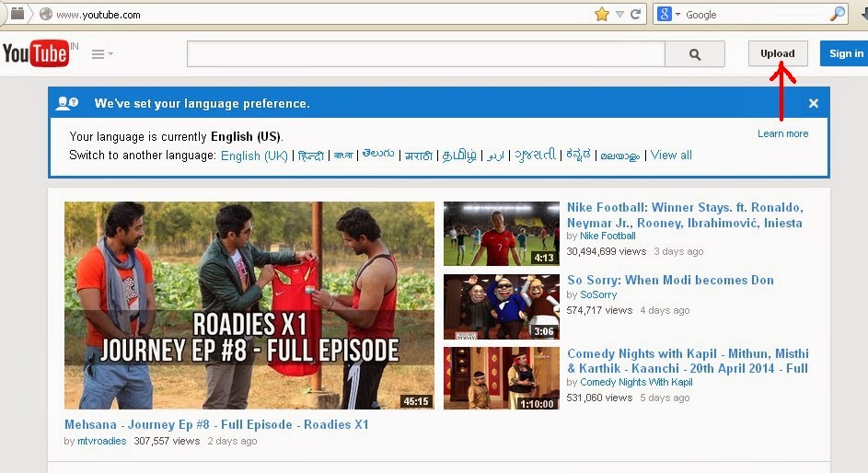Switch language to Hindi

point(310,156)
